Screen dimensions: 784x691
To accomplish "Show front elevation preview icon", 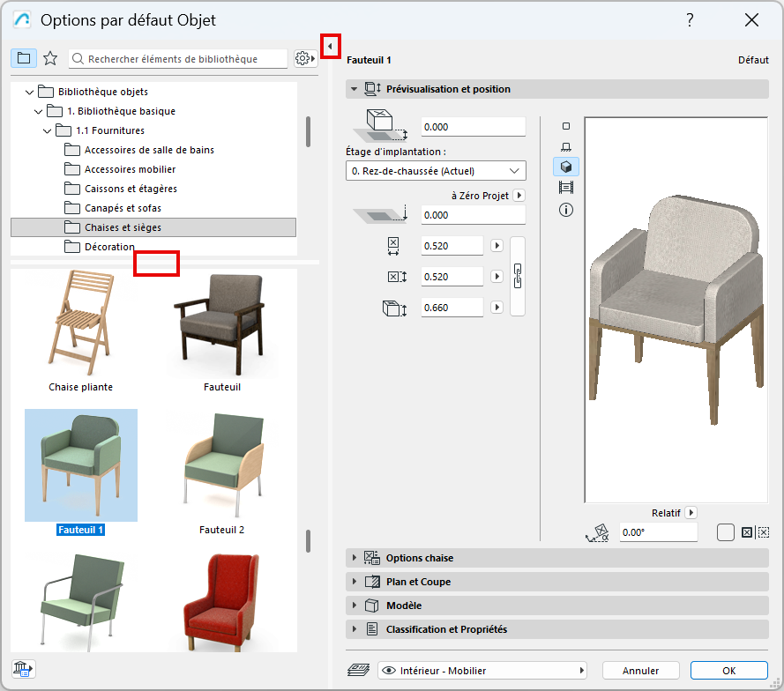I will (566, 146).
